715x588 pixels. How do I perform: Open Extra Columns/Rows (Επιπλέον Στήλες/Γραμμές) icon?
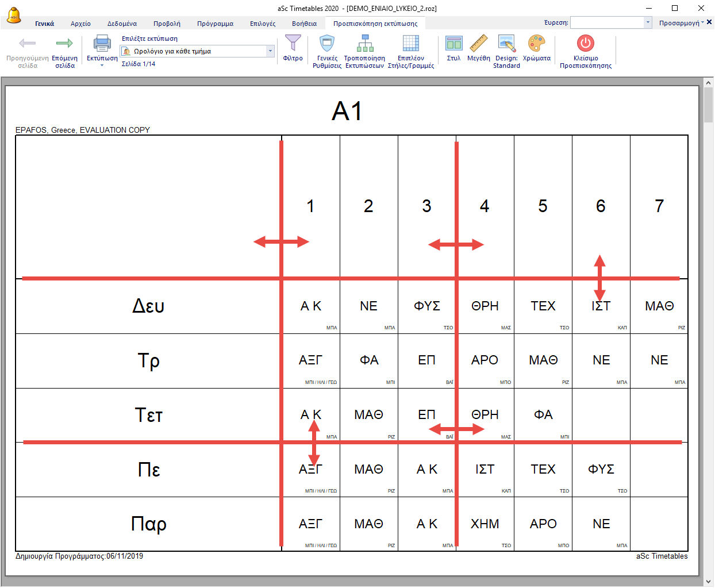(x=410, y=44)
